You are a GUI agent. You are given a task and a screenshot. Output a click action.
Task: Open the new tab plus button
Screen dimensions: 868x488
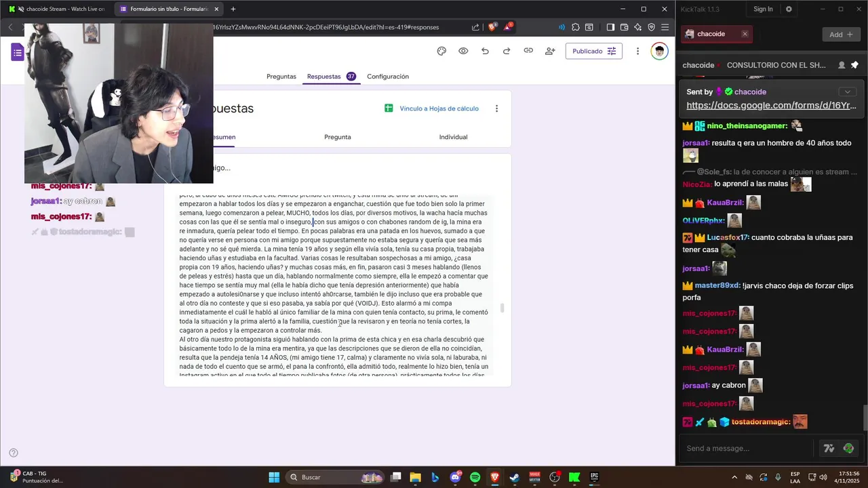coord(233,9)
